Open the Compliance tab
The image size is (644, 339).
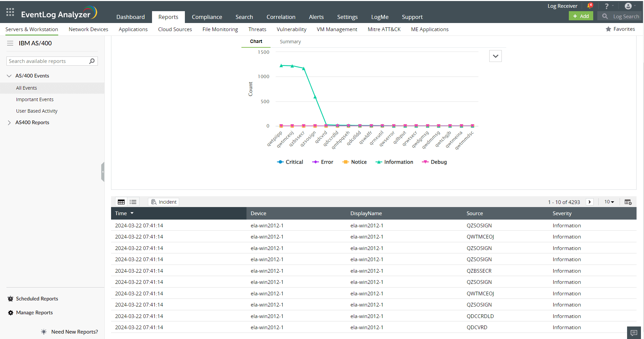207,17
